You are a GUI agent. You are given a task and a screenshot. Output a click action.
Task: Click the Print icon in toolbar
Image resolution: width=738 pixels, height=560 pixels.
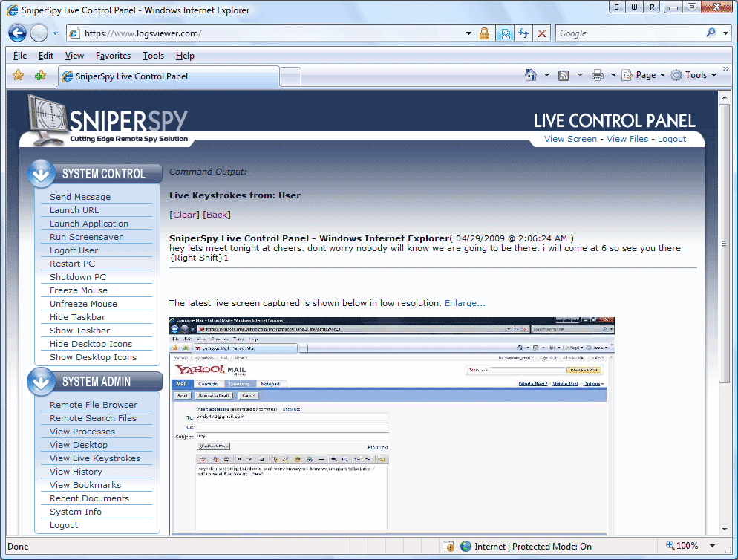(598, 75)
